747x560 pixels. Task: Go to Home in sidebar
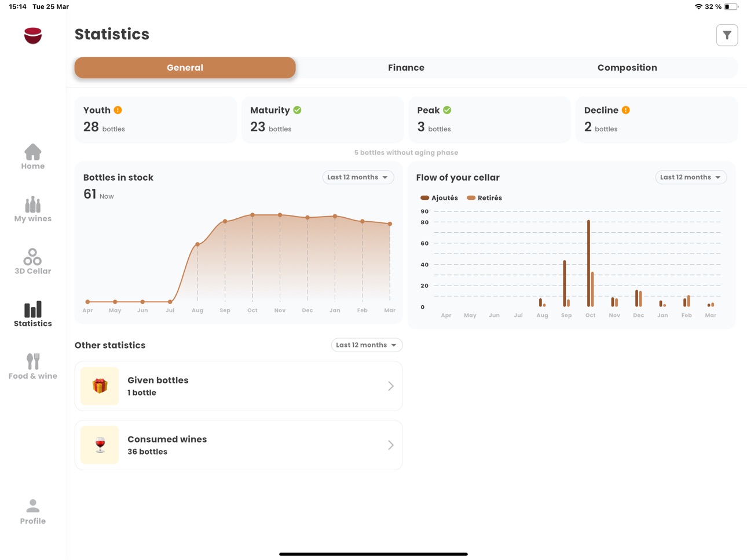pyautogui.click(x=33, y=157)
